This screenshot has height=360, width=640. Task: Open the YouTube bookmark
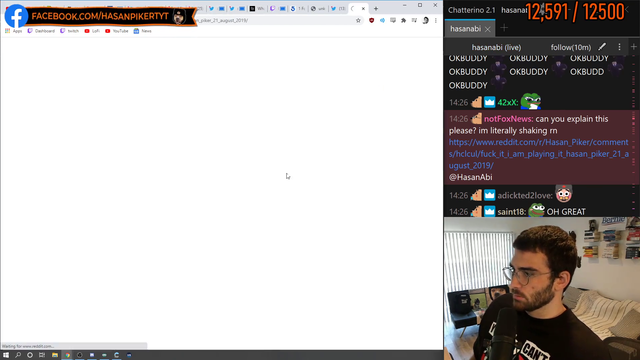[x=117, y=31]
